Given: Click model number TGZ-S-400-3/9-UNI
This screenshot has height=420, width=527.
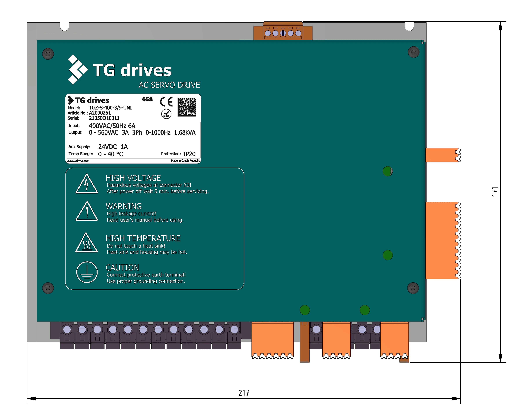Looking at the screenshot, I should click(x=110, y=108).
